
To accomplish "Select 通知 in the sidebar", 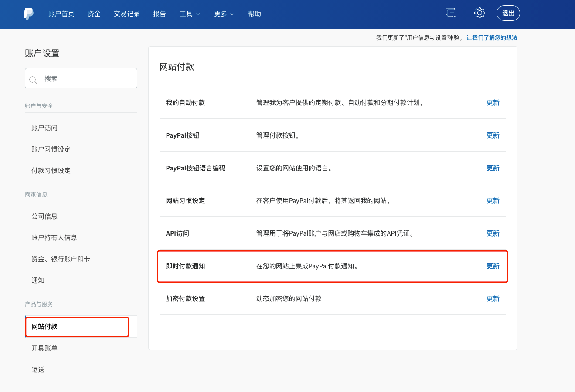I will pyautogui.click(x=38, y=280).
